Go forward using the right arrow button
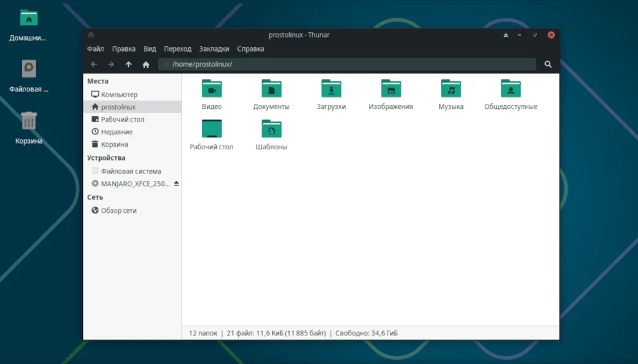This screenshot has width=638, height=364. pyautogui.click(x=111, y=64)
